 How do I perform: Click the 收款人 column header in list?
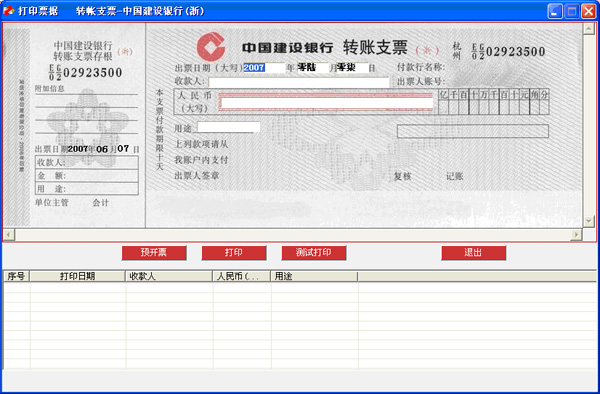pos(169,276)
